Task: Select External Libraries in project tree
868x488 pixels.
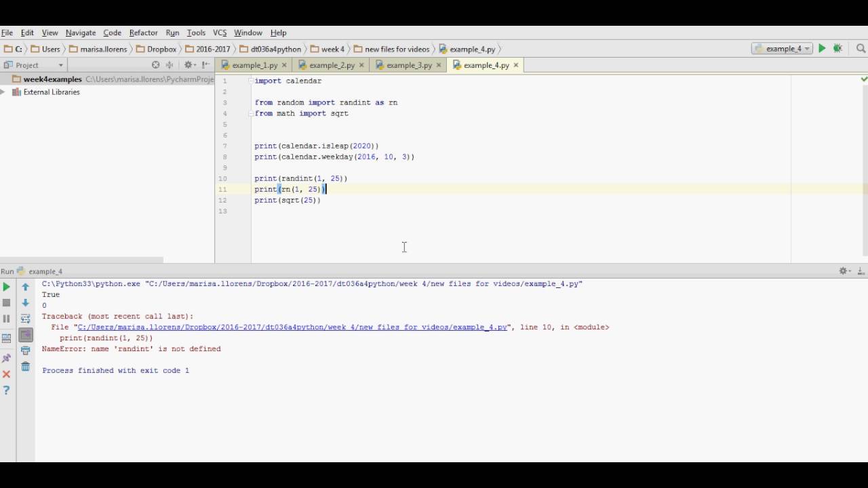Action: pos(52,92)
